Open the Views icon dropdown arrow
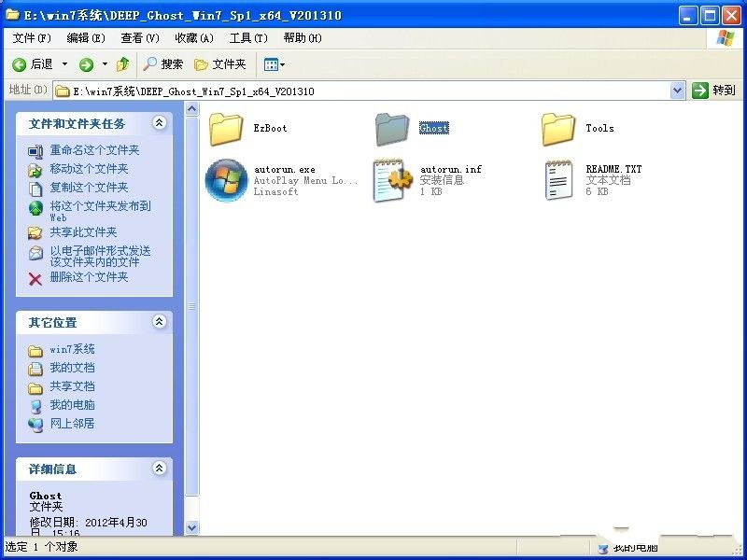This screenshot has height=560, width=747. coord(281,64)
